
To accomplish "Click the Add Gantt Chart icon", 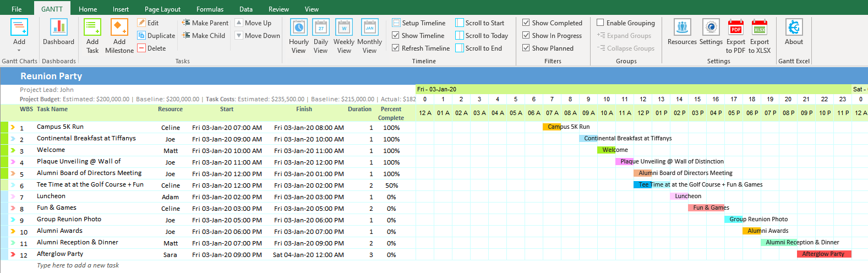I will tap(19, 28).
